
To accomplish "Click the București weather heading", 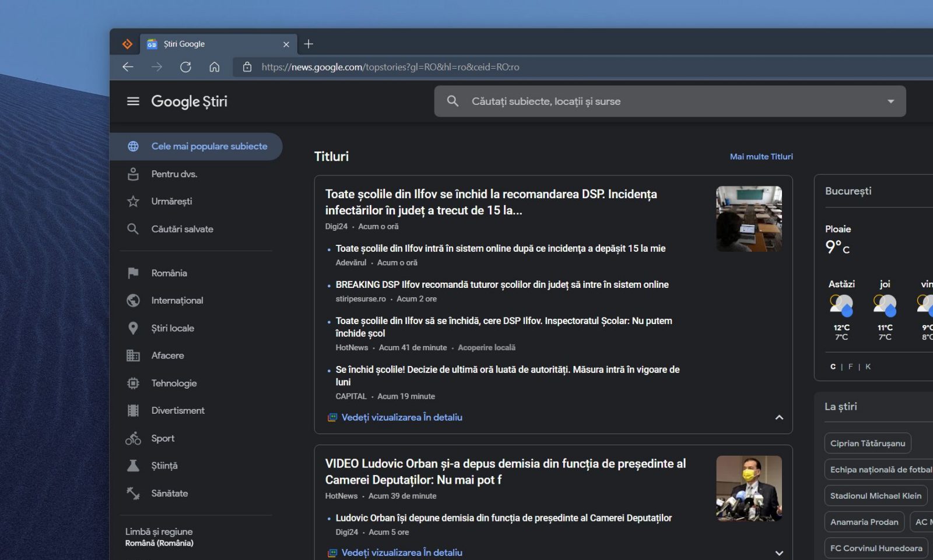I will [848, 191].
